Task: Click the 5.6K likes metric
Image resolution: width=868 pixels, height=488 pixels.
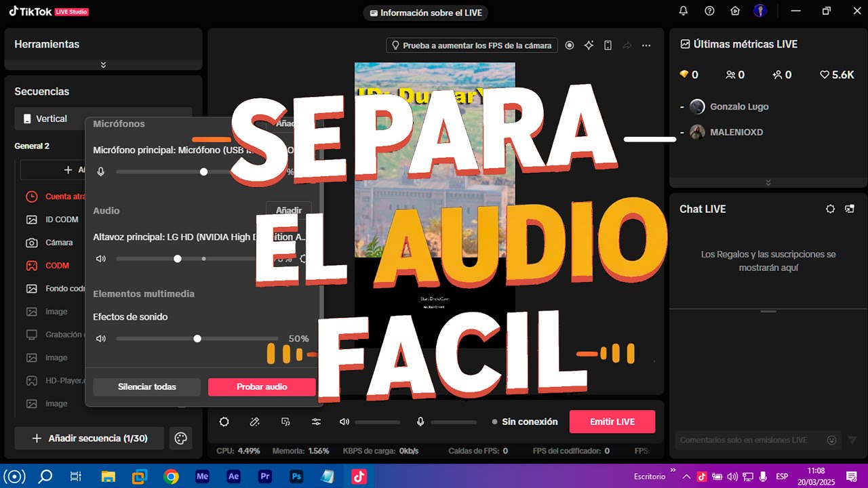Action: point(837,75)
